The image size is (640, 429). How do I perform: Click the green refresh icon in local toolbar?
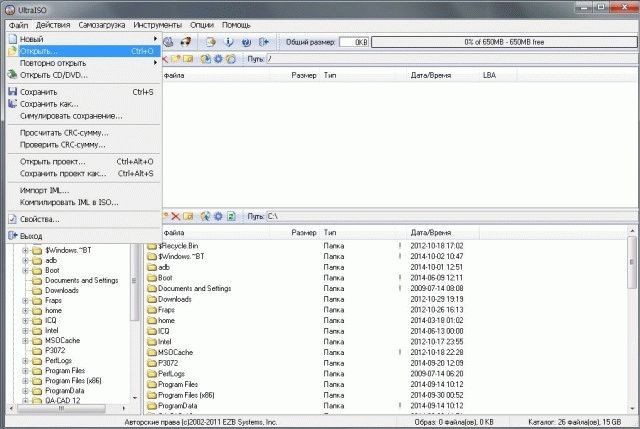231,216
